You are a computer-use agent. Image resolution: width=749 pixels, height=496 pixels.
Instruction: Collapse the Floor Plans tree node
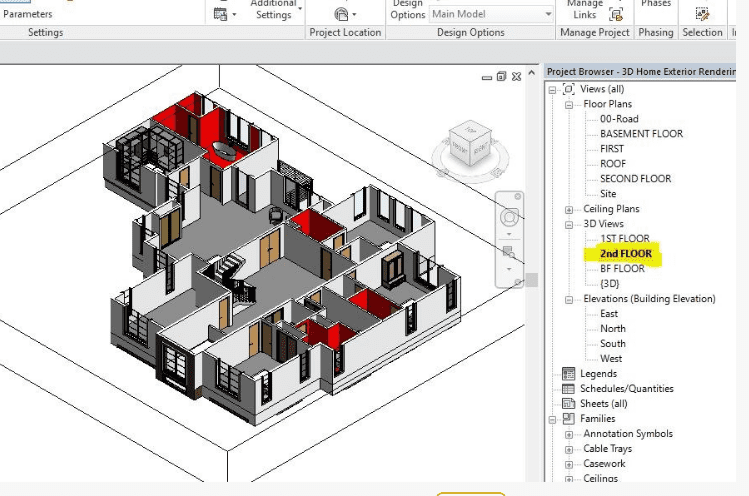(569, 104)
